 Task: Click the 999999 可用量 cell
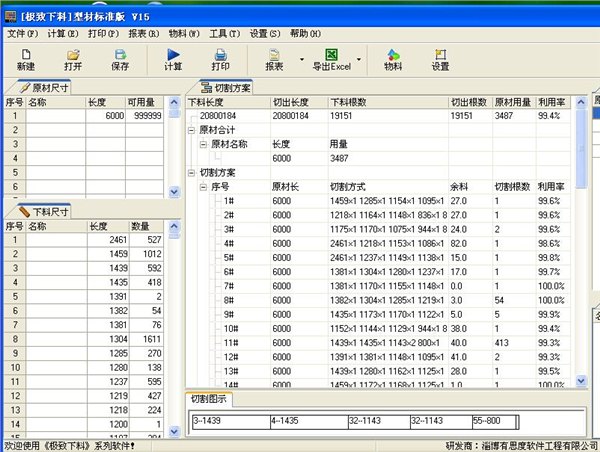(x=145, y=116)
